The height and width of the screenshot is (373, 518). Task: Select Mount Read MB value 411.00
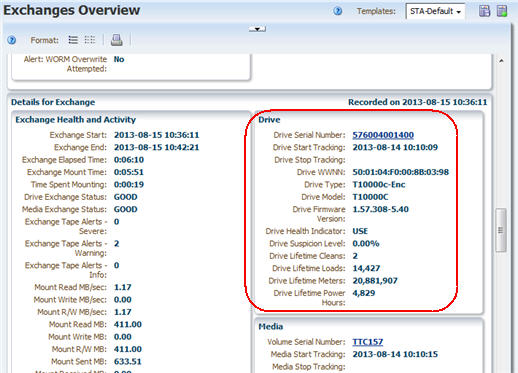[x=128, y=324]
